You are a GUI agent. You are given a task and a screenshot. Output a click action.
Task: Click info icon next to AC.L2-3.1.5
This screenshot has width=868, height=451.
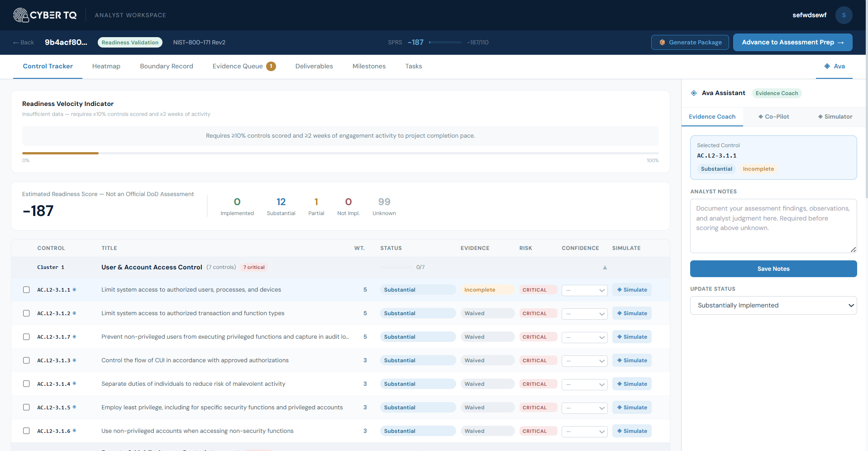[75, 407]
